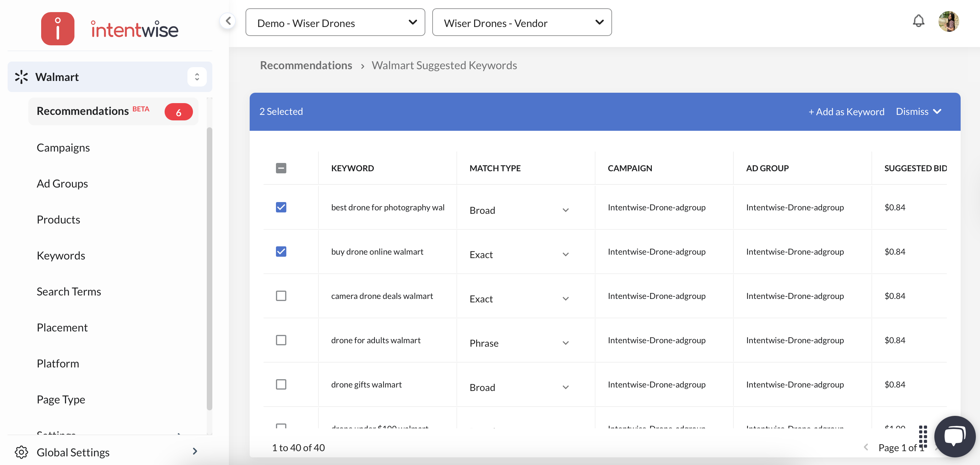Toggle the select-all header checkbox
This screenshot has height=465, width=980.
(x=281, y=168)
